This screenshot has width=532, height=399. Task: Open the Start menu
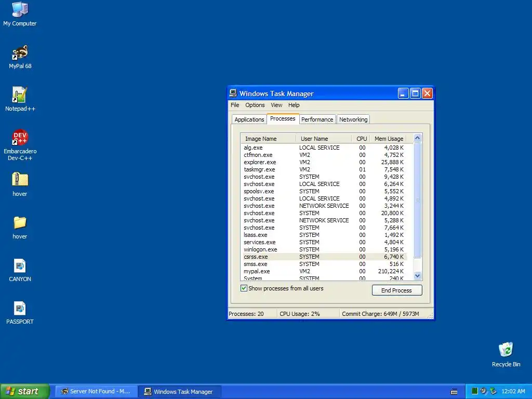[25, 391]
